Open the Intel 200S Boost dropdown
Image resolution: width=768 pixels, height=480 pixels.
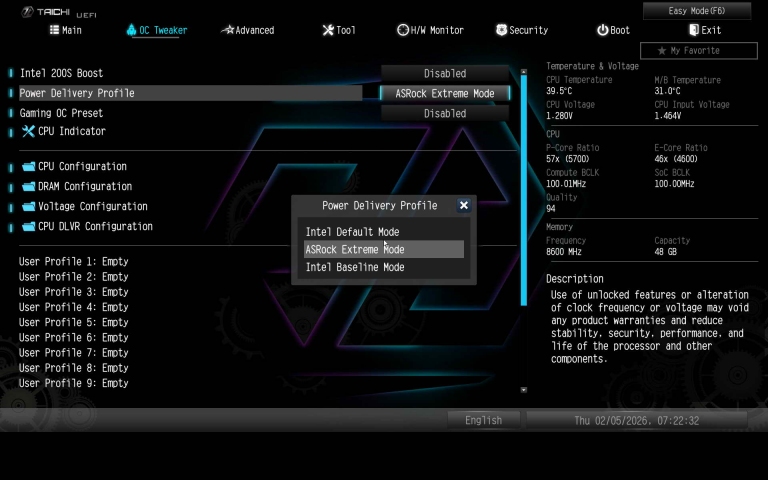(x=445, y=73)
